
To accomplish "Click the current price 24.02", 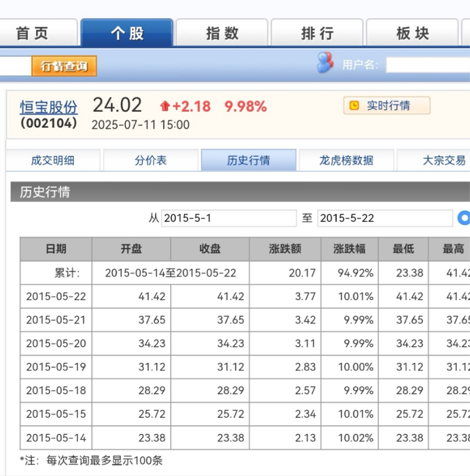I will click(117, 105).
